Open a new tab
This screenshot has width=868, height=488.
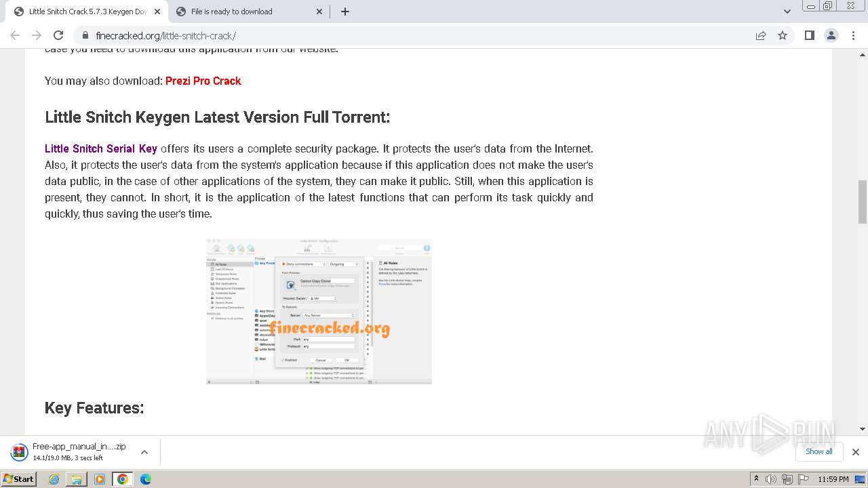click(x=345, y=12)
